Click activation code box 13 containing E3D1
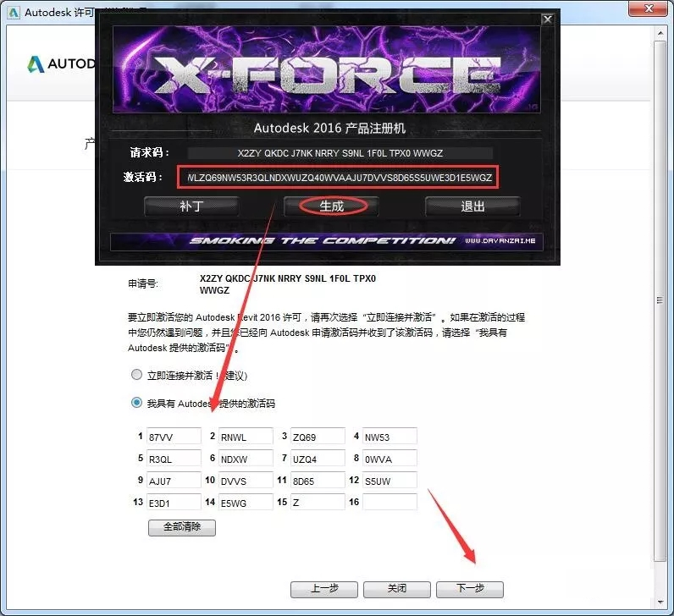The height and width of the screenshot is (616, 674). [174, 502]
